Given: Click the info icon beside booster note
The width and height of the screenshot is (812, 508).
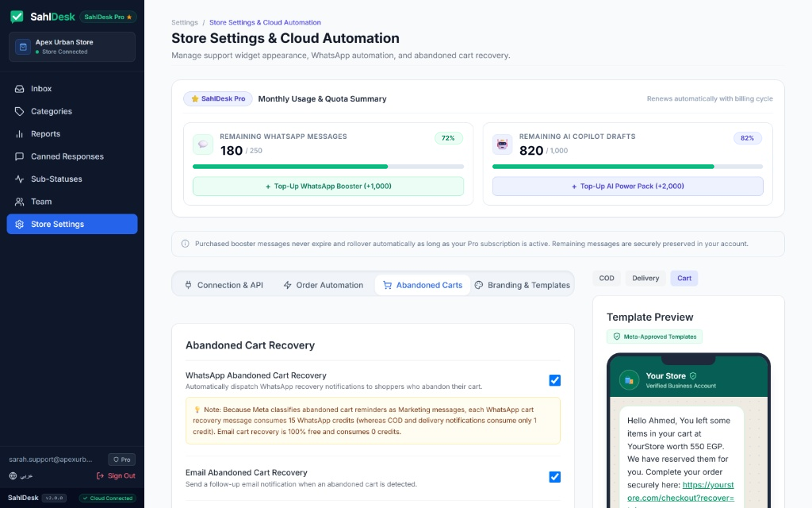Looking at the screenshot, I should pos(185,244).
